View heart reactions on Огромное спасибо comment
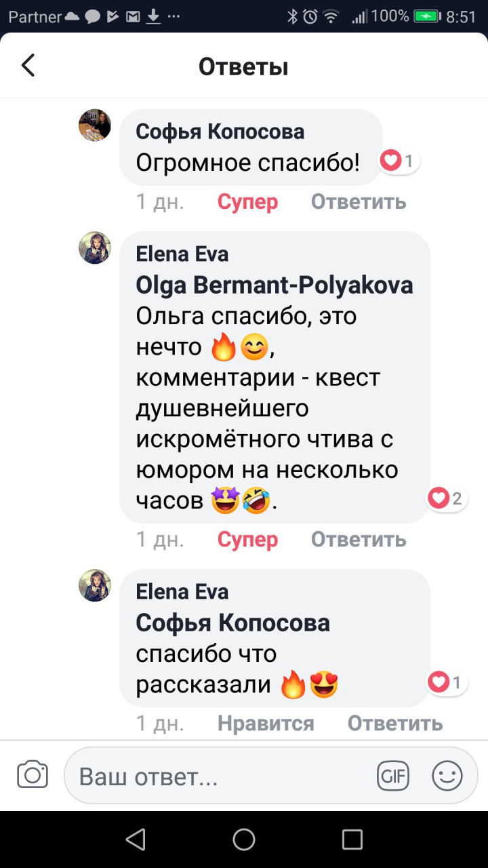 400,161
